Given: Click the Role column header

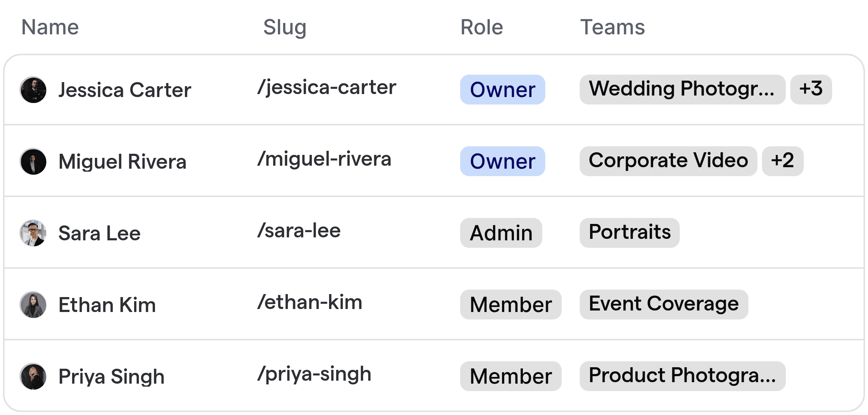Looking at the screenshot, I should tap(481, 27).
